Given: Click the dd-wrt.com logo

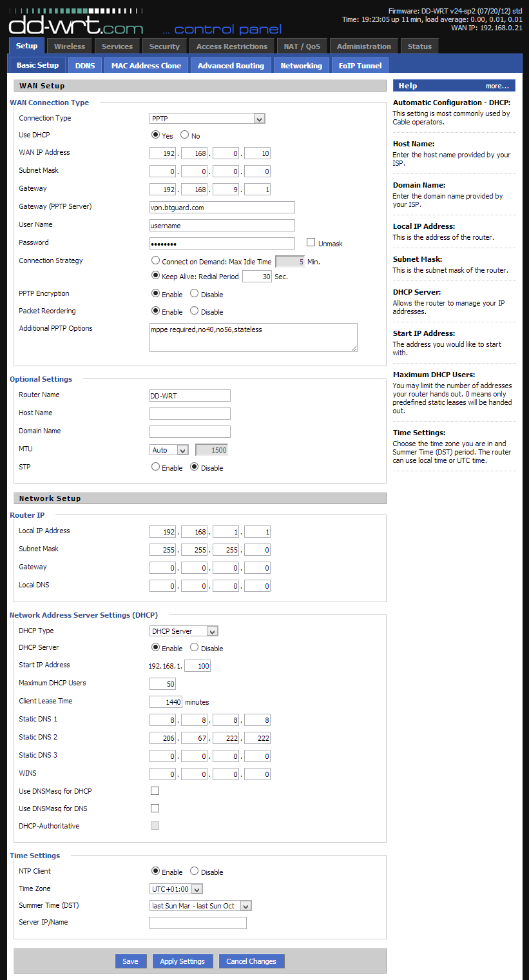Looking at the screenshot, I should point(75,24).
